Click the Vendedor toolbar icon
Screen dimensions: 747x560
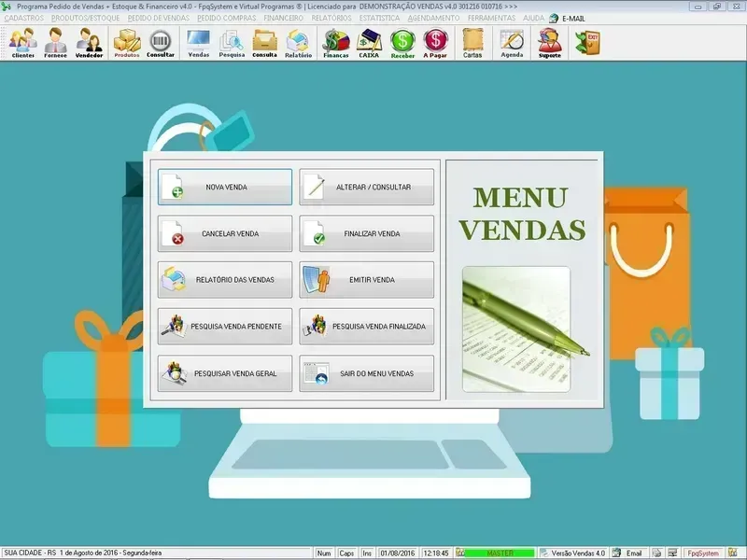coord(89,43)
